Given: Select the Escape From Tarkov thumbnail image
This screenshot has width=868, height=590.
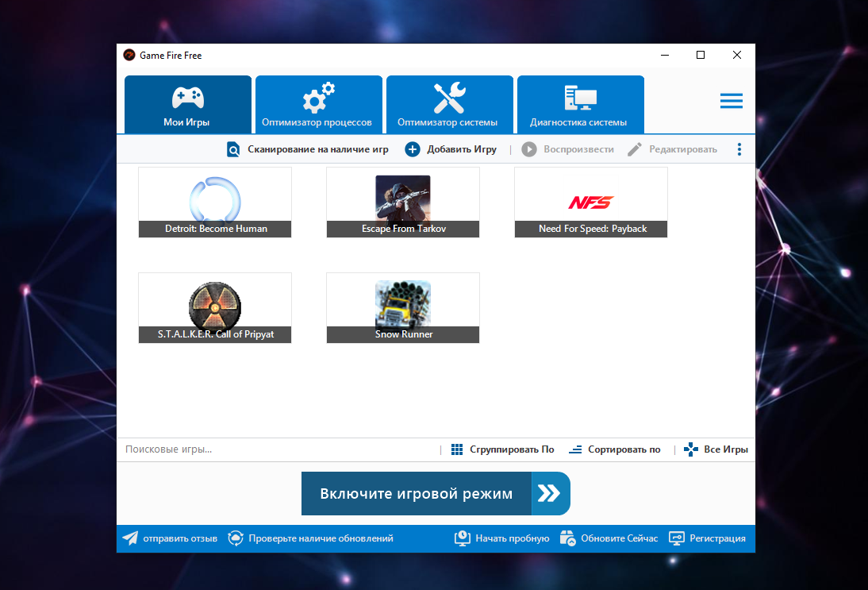Looking at the screenshot, I should pos(403,198).
